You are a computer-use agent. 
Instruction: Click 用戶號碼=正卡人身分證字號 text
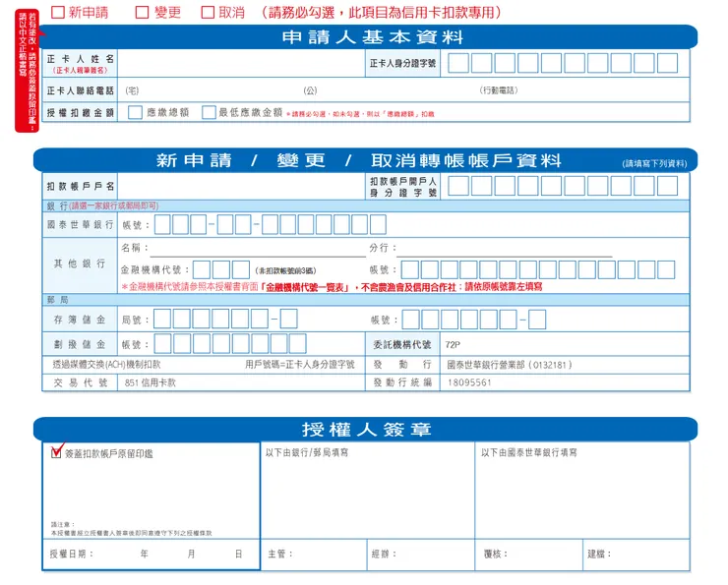[x=300, y=365]
